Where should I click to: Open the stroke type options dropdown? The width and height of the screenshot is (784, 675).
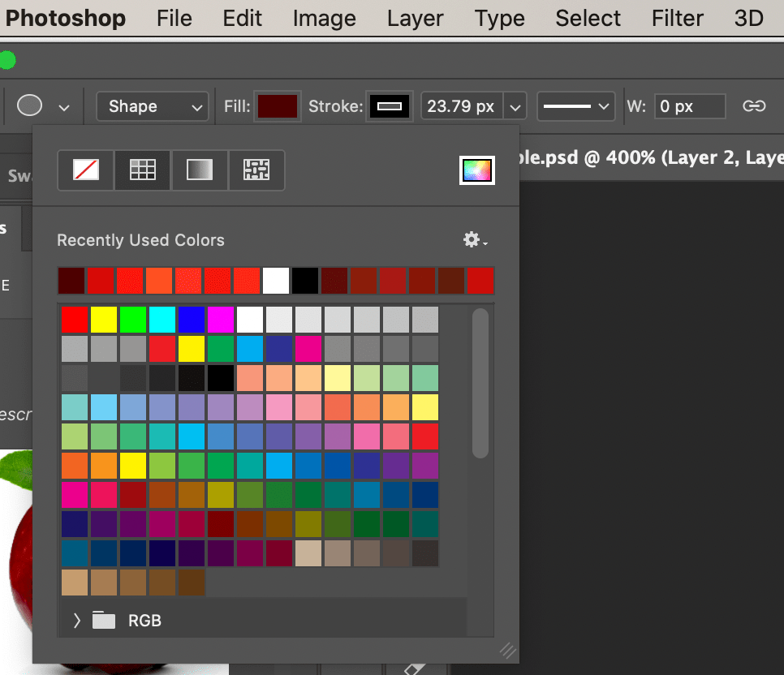pos(575,105)
